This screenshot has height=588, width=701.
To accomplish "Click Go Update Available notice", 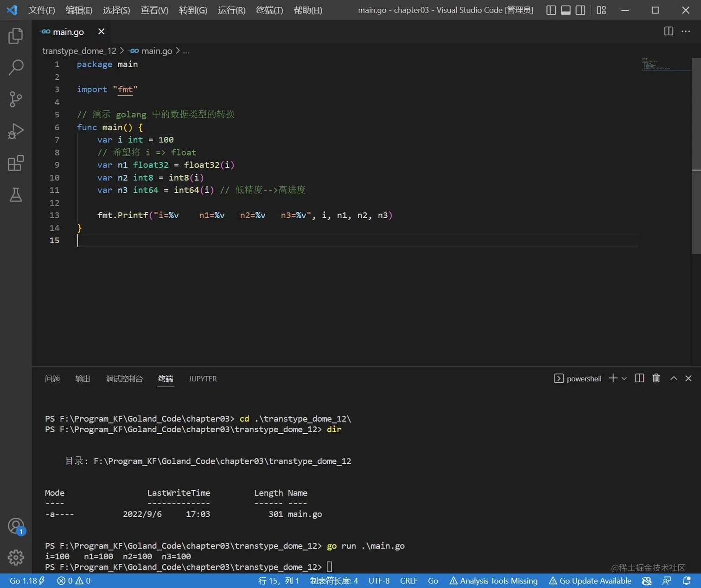I will [590, 581].
